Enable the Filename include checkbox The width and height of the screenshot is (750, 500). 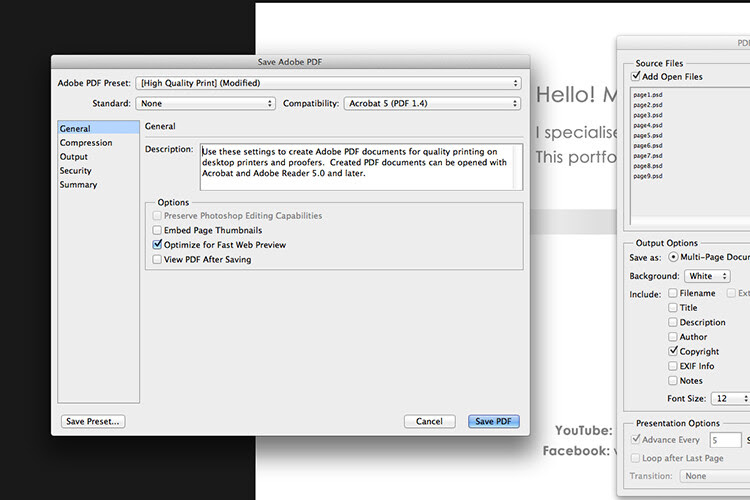pos(673,293)
